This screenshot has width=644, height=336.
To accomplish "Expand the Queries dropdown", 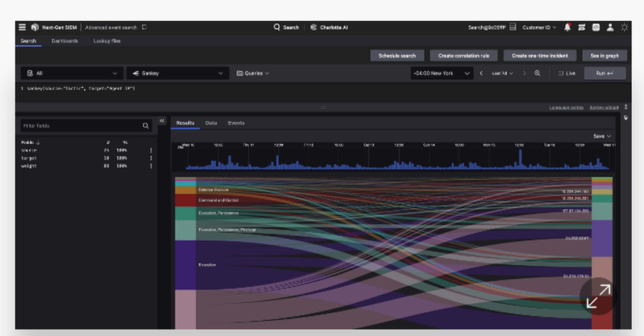I will 253,73.
